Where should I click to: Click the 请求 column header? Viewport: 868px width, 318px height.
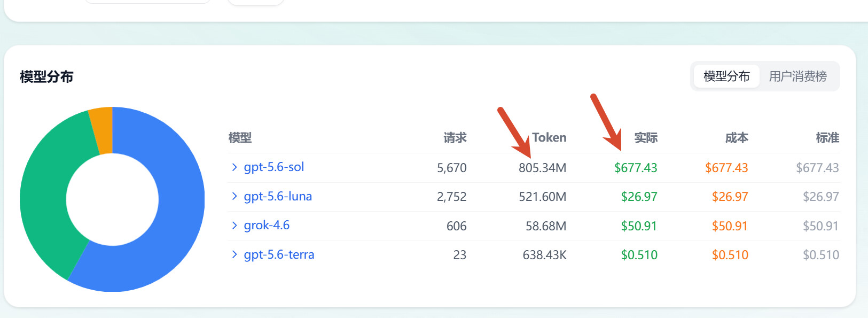[x=455, y=138]
